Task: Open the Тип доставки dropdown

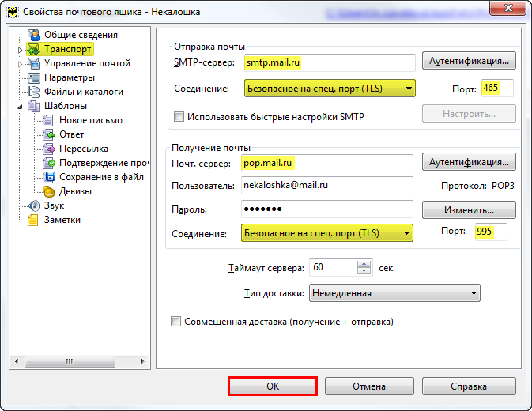Action: click(394, 293)
